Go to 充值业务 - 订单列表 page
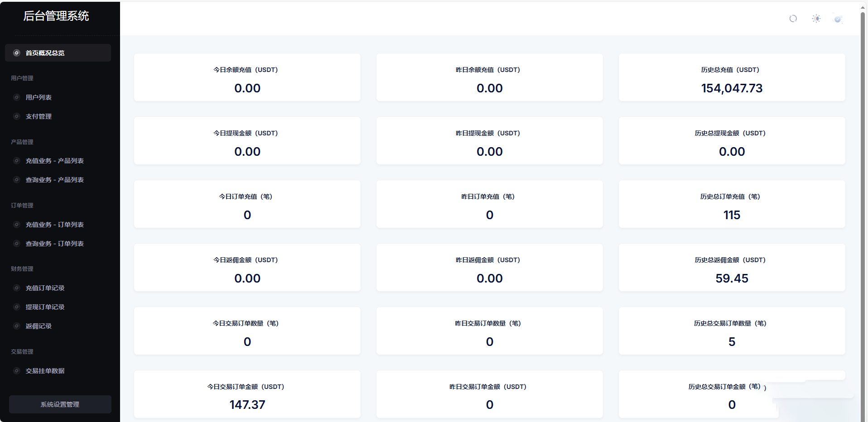Image resolution: width=868 pixels, height=422 pixels. (x=54, y=225)
